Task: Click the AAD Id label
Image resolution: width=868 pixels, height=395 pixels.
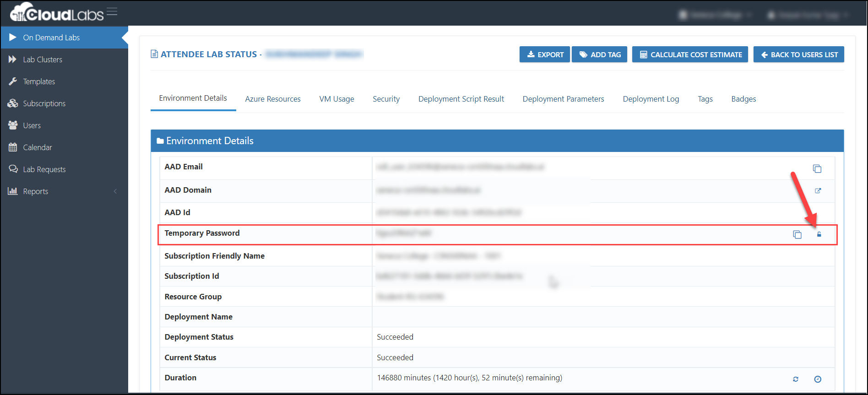Action: click(178, 212)
